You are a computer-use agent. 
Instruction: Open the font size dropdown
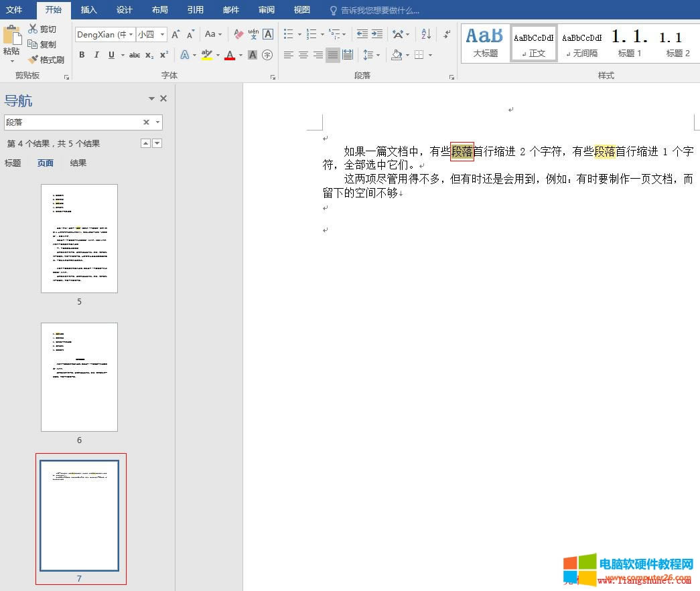(161, 33)
